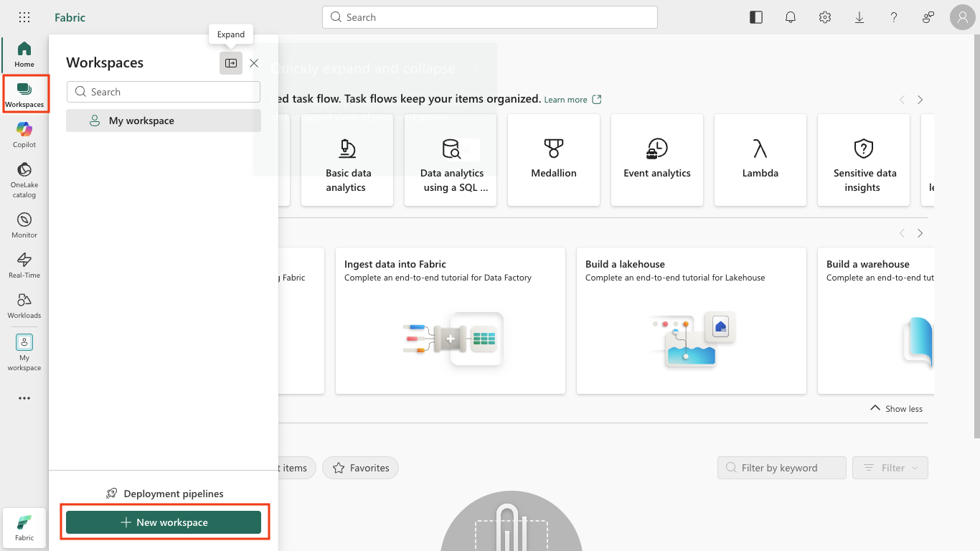Open OneLake catalog

pyautogui.click(x=24, y=180)
